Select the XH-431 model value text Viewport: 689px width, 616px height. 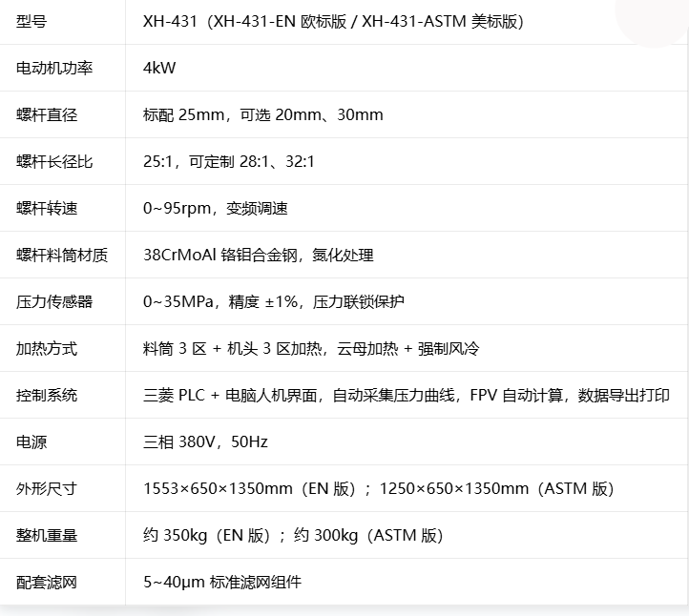point(333,21)
